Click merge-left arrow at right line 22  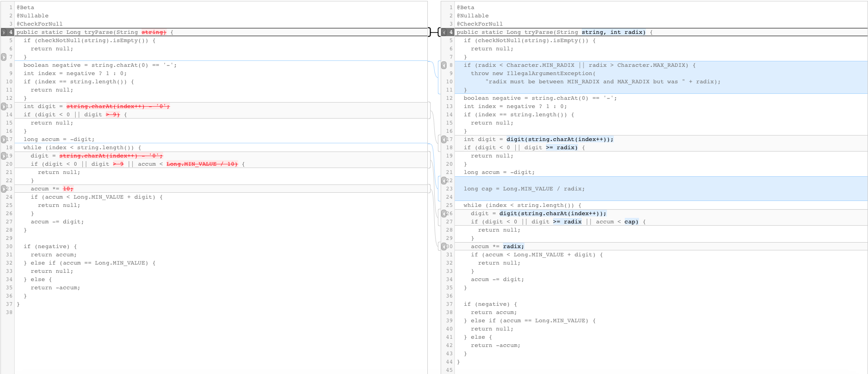pyautogui.click(x=444, y=181)
